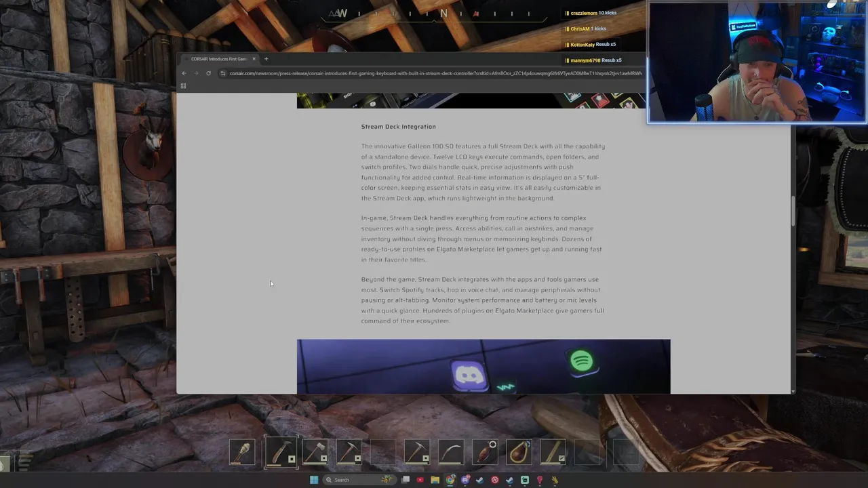The image size is (868, 488).
Task: Click the KottonKaty Resub x5 alert
Action: [591, 45]
